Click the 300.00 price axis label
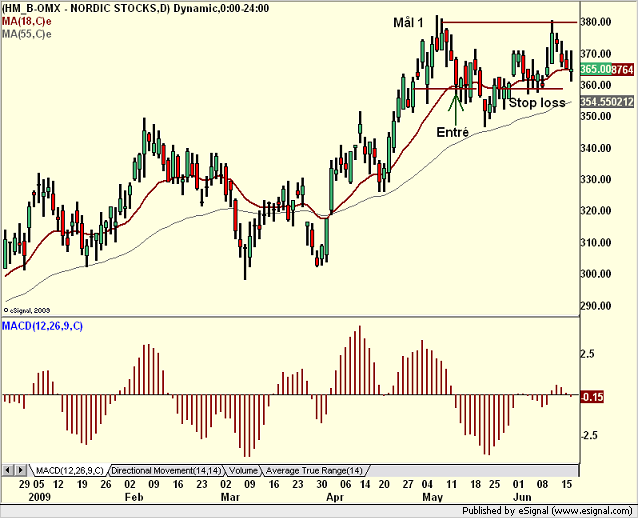Screen dimensions: 638x518 [596, 274]
